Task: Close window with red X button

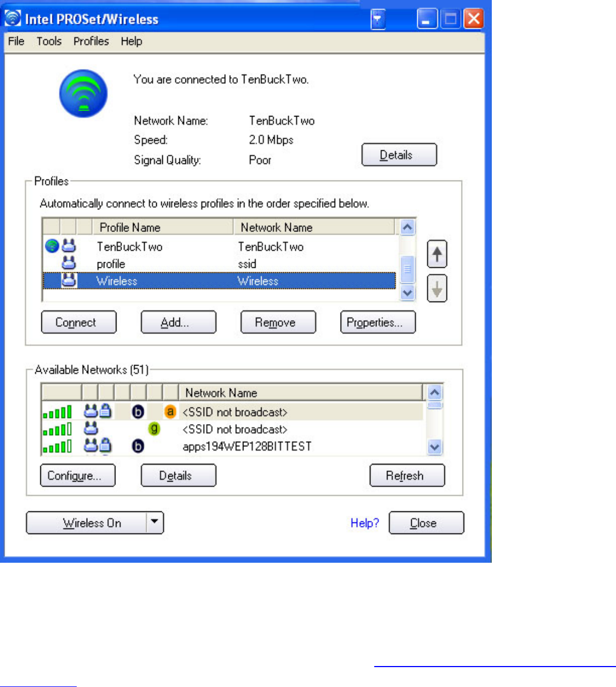Action: click(x=473, y=19)
